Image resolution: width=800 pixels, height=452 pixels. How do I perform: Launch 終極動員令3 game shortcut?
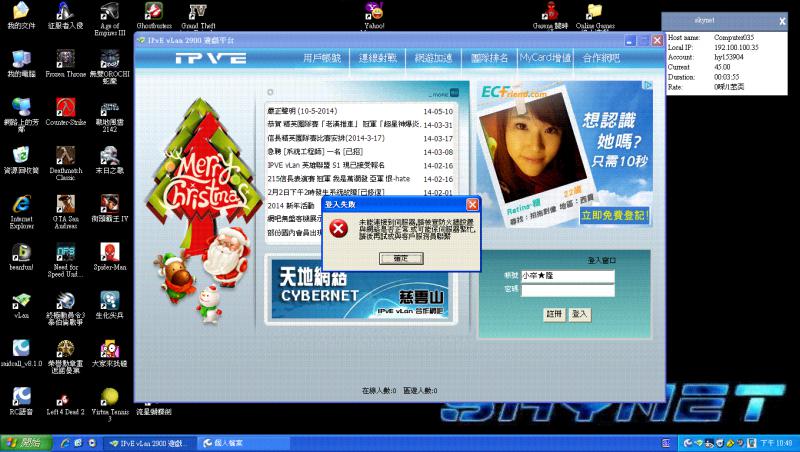tap(65, 308)
